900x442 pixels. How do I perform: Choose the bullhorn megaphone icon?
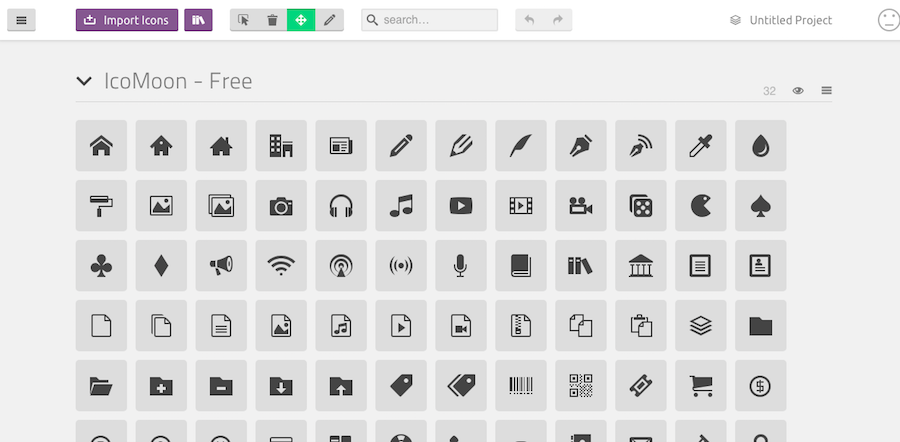pos(221,266)
